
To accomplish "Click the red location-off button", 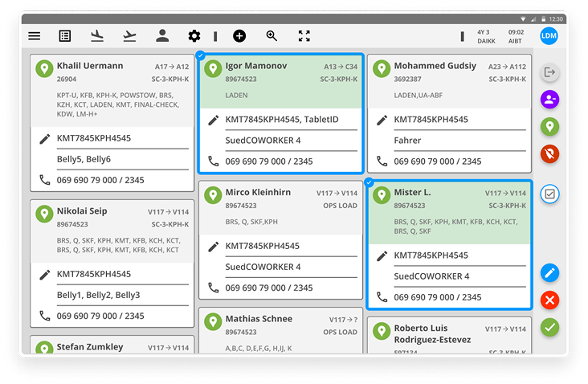I will click(549, 153).
